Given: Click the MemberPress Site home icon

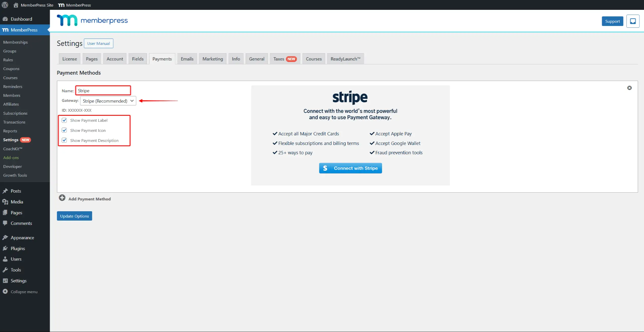Looking at the screenshot, I should click(x=16, y=5).
